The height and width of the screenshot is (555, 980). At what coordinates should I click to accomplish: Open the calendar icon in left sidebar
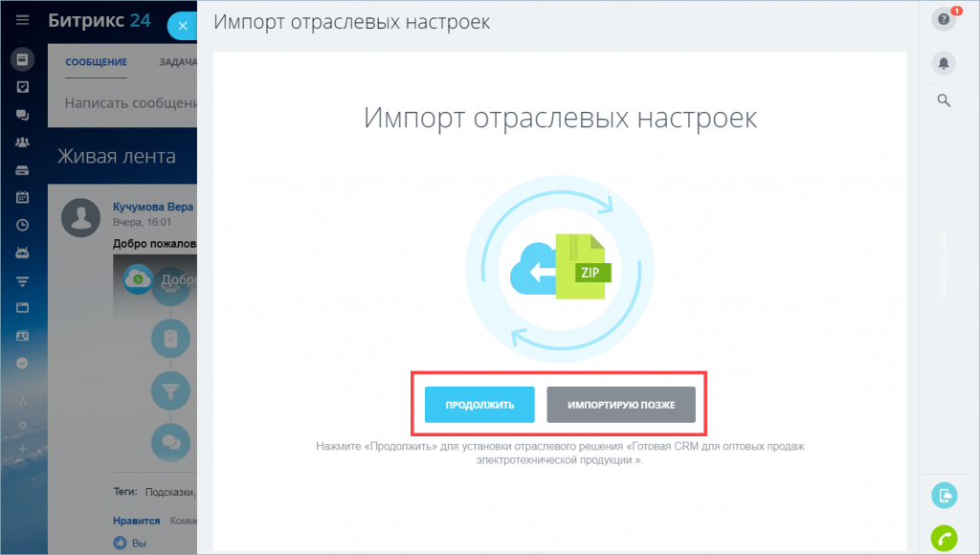pos(23,198)
